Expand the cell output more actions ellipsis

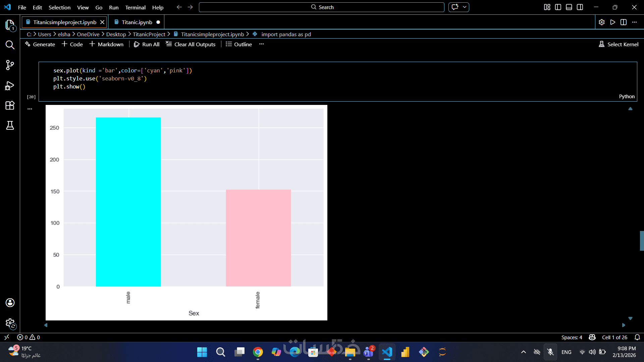tap(30, 109)
